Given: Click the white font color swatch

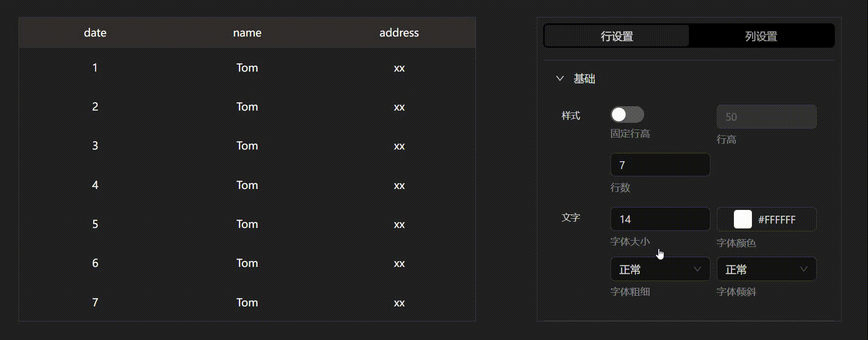Looking at the screenshot, I should point(743,219).
